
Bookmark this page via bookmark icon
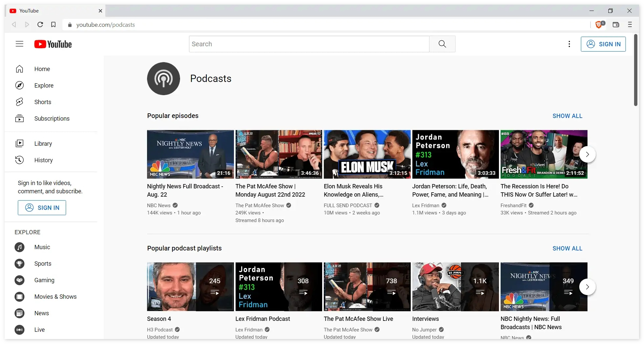[x=53, y=25]
